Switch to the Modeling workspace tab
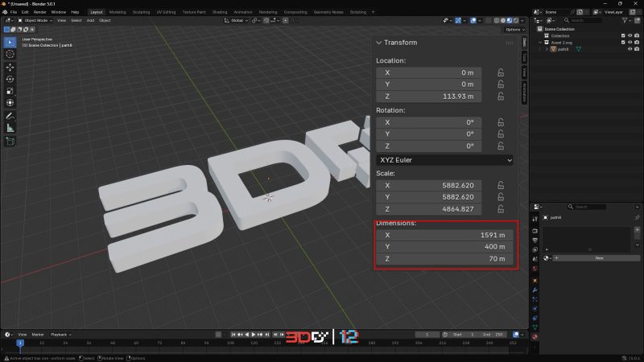 (118, 12)
